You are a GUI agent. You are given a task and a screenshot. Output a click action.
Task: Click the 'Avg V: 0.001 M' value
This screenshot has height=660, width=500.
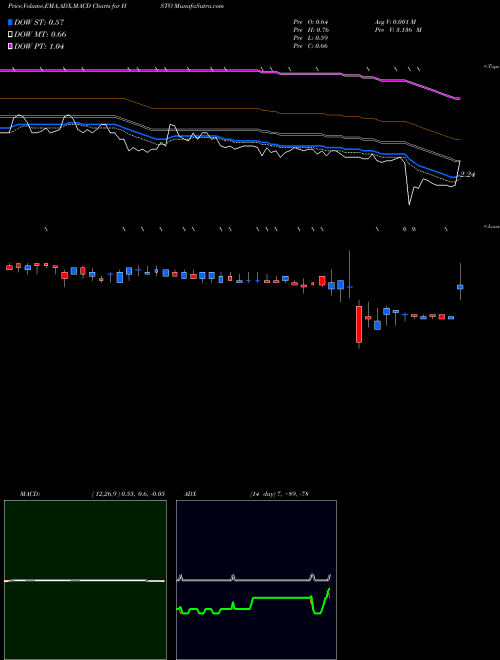click(395, 22)
